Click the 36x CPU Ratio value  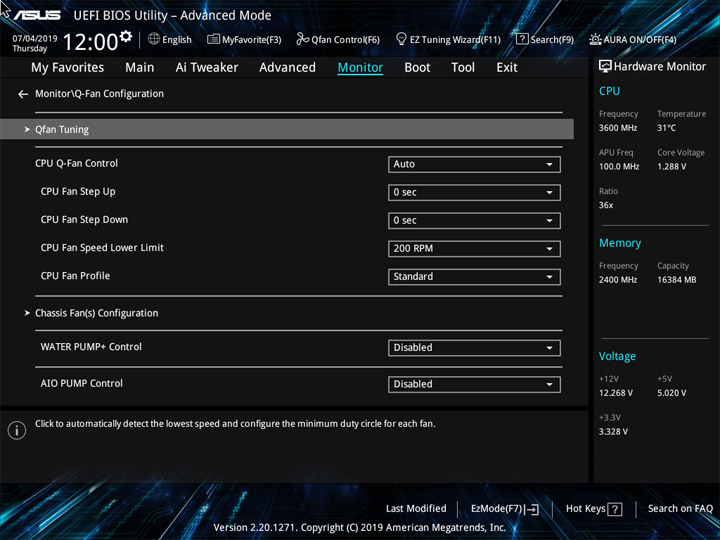click(606, 205)
